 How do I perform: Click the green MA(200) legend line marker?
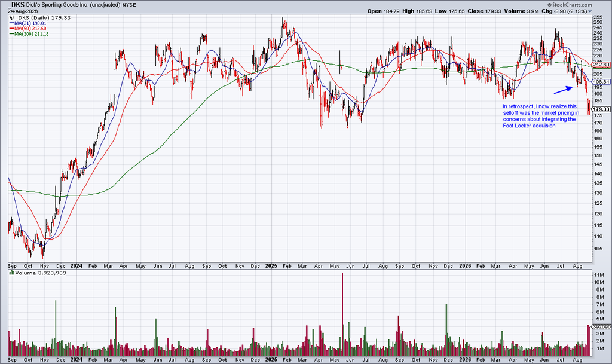coord(11,34)
